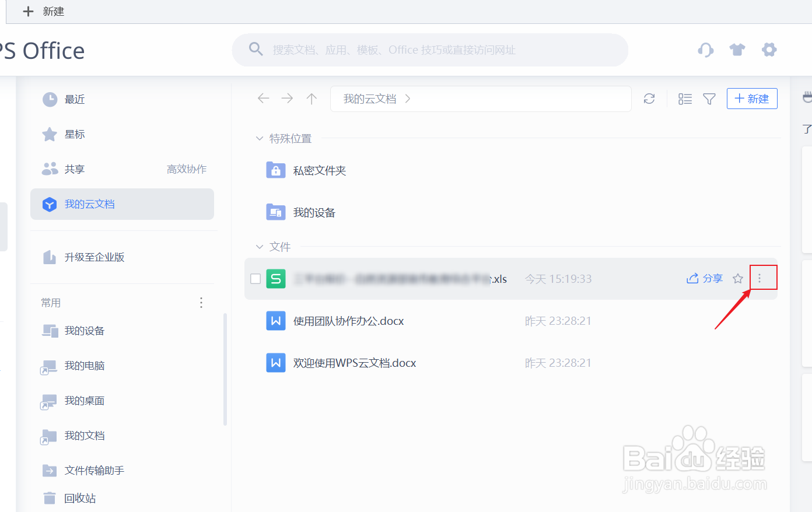Open the 私密文件夹 secure folder icon
Screen dimensions: 812x512
click(275, 170)
